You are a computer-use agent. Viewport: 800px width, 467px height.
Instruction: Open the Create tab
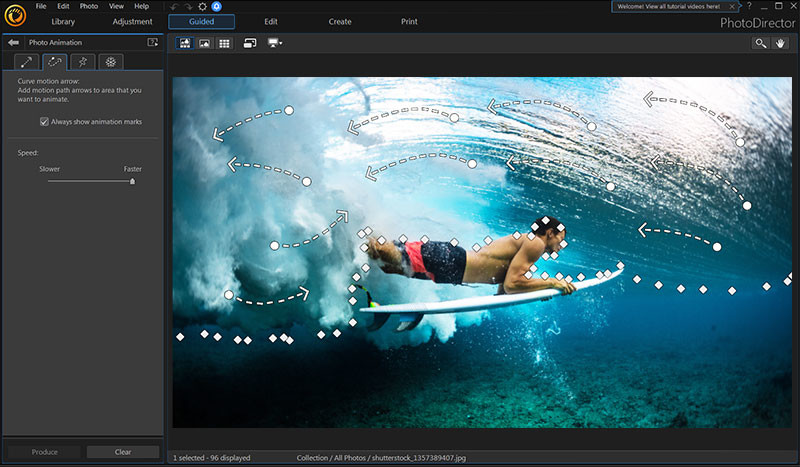point(340,21)
